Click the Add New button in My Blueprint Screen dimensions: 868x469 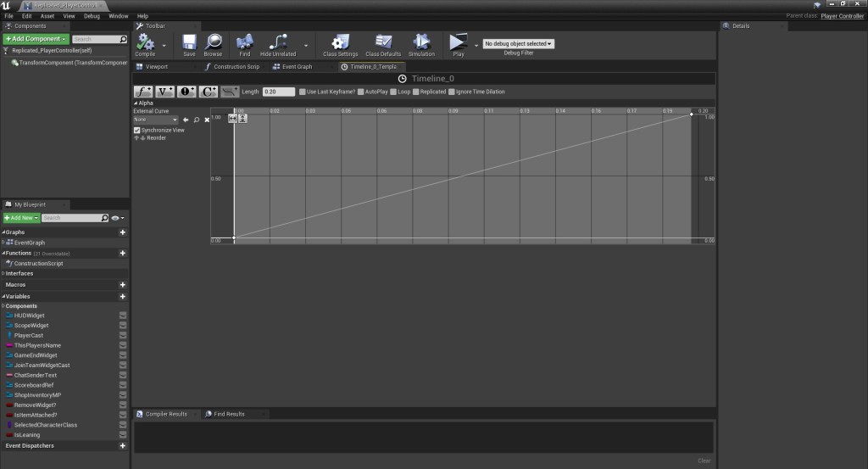(x=20, y=218)
